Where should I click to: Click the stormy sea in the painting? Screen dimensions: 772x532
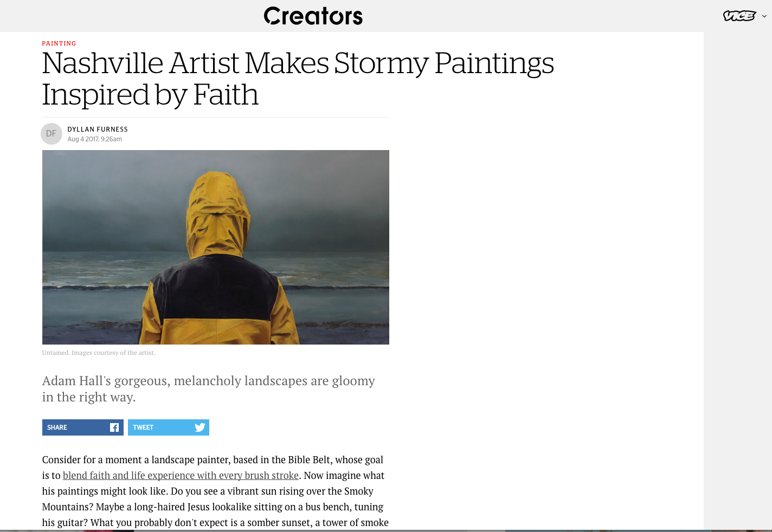coord(92,282)
